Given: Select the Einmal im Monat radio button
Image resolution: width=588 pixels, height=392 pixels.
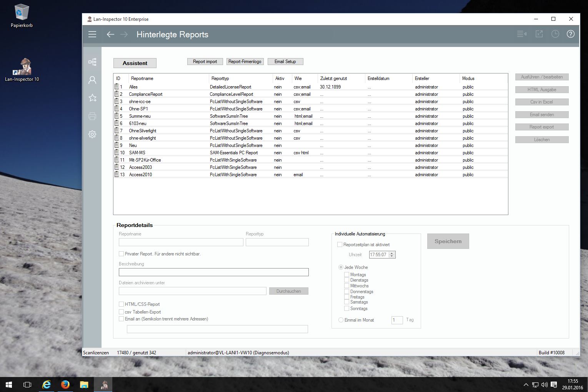Looking at the screenshot, I should 341,320.
